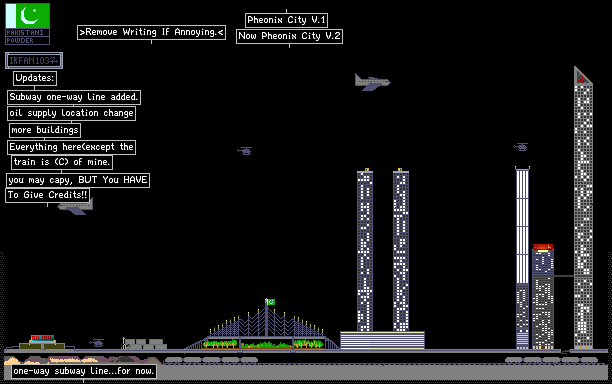Click the helicopter beside the white tower
This screenshot has width=612, height=384.
(x=521, y=147)
